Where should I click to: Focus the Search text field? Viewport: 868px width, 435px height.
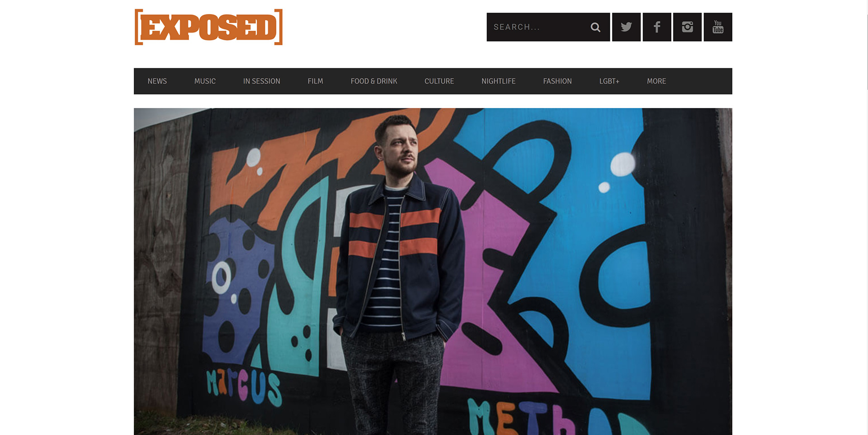538,27
